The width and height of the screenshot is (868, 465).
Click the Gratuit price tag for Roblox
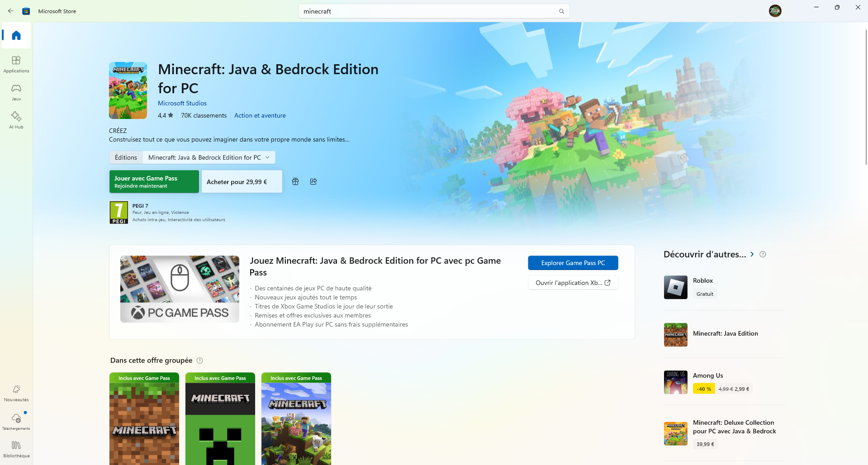[x=705, y=294]
